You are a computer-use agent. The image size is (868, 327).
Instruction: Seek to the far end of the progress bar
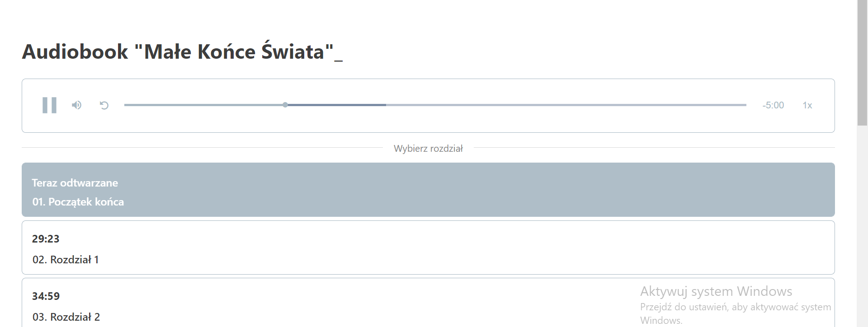click(745, 105)
